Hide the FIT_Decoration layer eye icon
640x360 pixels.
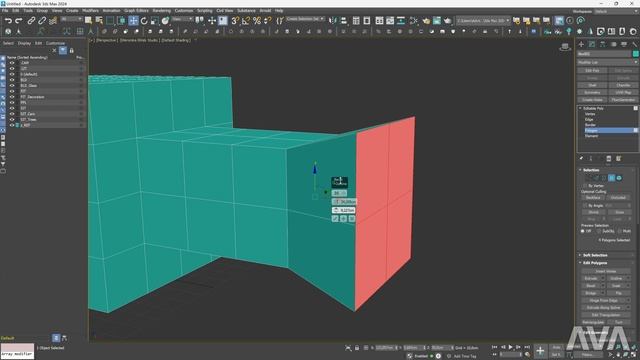12,97
